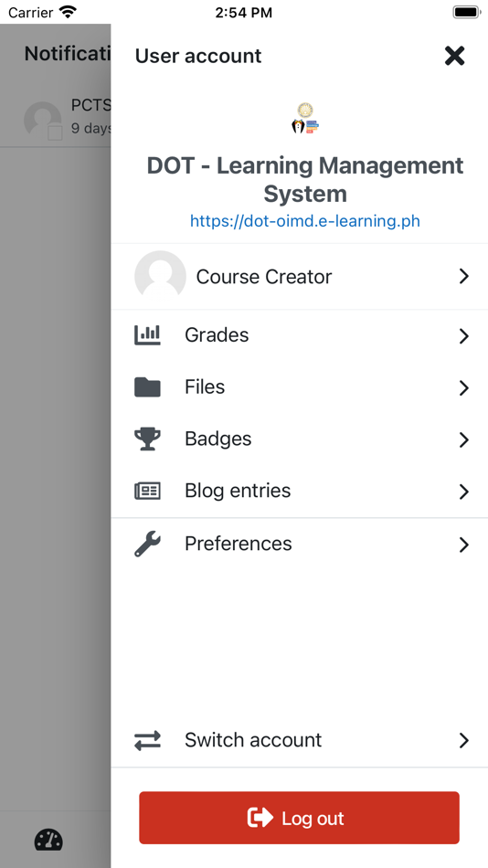Click the Blog entries newspaper icon
Viewport: 488px width, 868px height.
tap(147, 491)
